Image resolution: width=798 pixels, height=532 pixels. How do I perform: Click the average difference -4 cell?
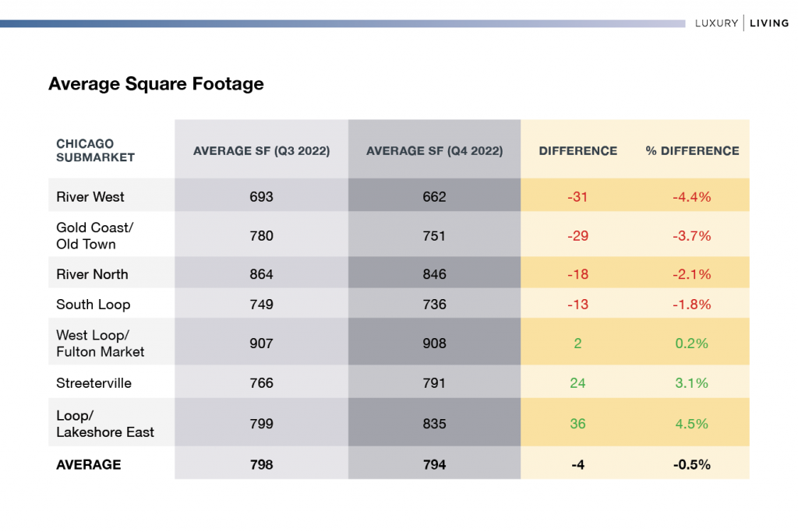(x=577, y=465)
